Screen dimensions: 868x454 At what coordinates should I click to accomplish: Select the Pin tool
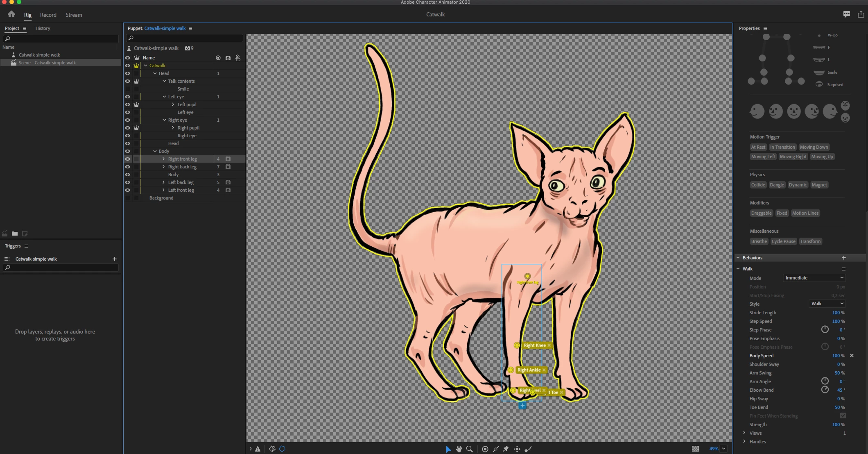(506, 449)
